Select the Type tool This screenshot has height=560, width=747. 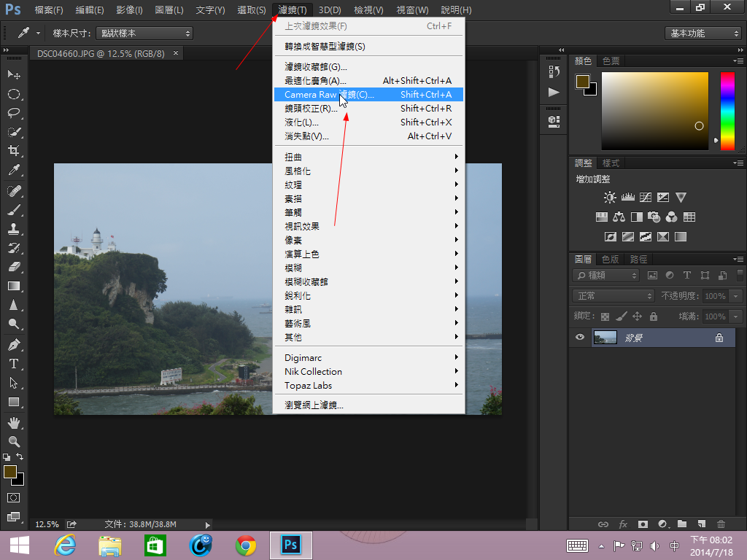[x=14, y=364]
